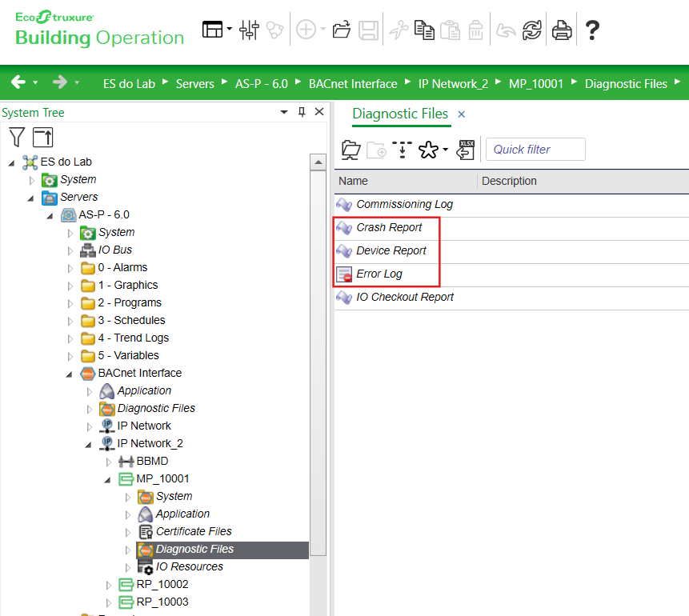Select the Error Log row
This screenshot has width=689, height=616.
pyautogui.click(x=511, y=274)
